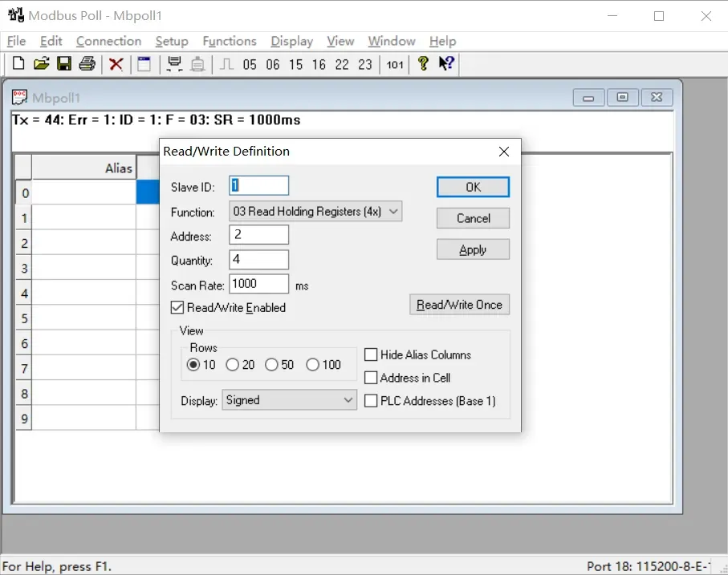Open the Window menu
The width and height of the screenshot is (728, 575).
pos(392,41)
